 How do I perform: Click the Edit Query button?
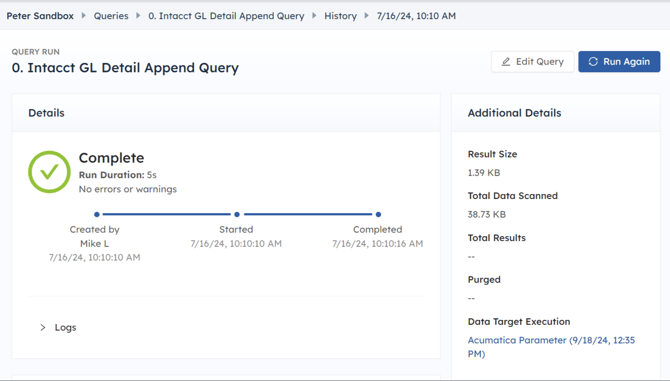click(532, 62)
